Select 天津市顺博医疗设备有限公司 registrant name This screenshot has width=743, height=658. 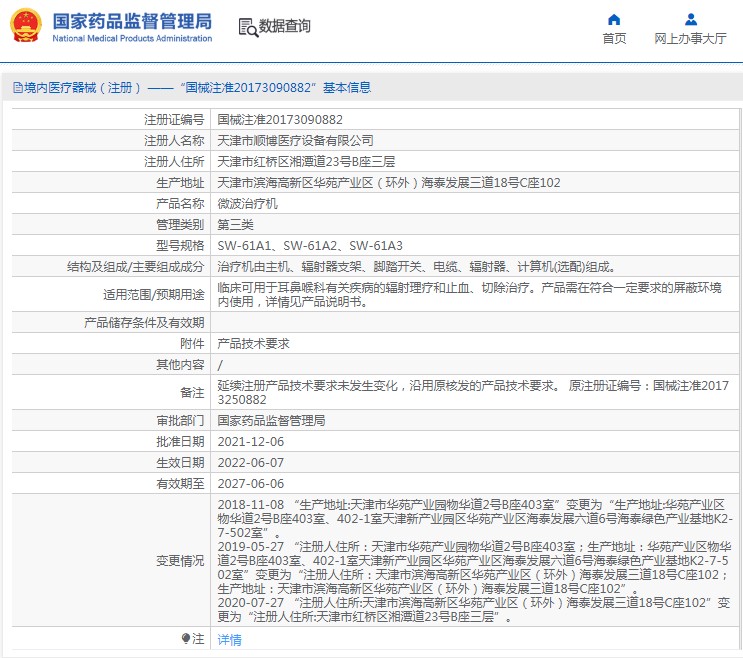(x=295, y=140)
